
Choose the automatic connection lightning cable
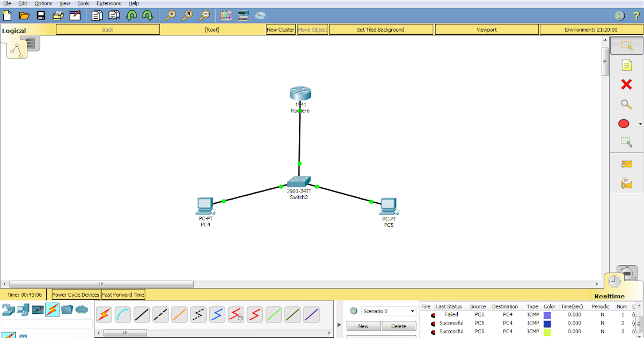coord(104,314)
